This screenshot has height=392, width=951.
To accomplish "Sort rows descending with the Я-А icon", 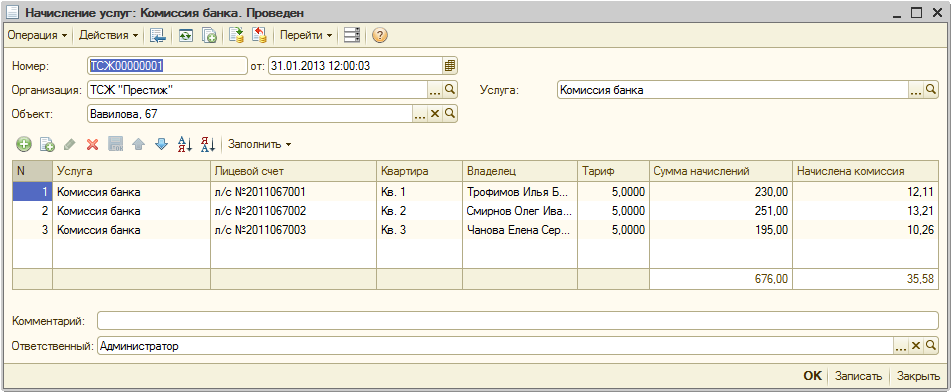I will coord(208,144).
